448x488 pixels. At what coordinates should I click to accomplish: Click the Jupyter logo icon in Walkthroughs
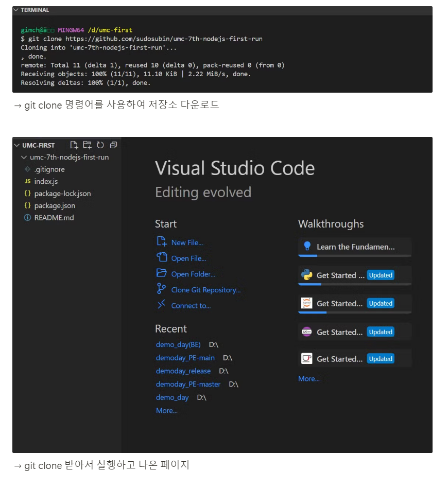tap(307, 303)
